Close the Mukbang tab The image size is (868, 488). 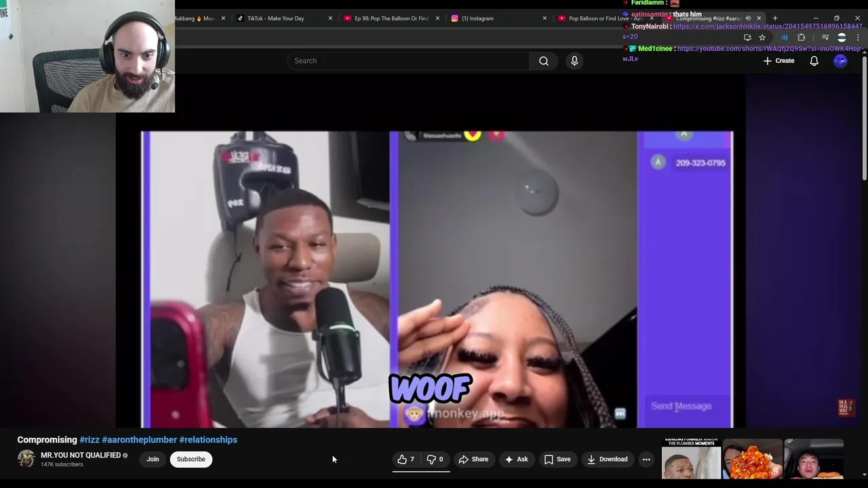pyautogui.click(x=223, y=18)
